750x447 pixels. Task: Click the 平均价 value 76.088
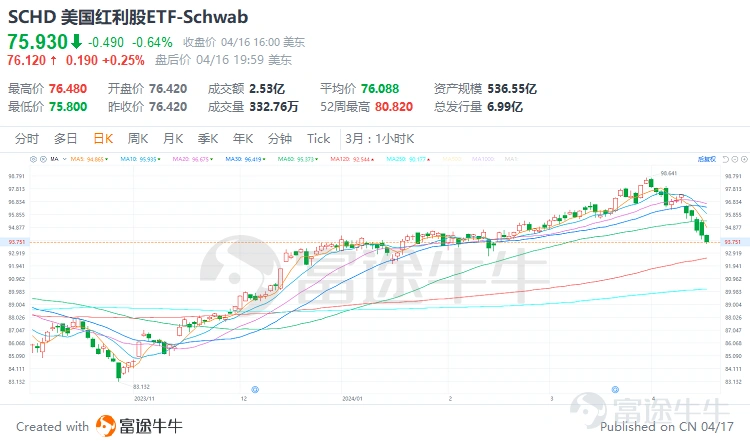[x=380, y=89]
